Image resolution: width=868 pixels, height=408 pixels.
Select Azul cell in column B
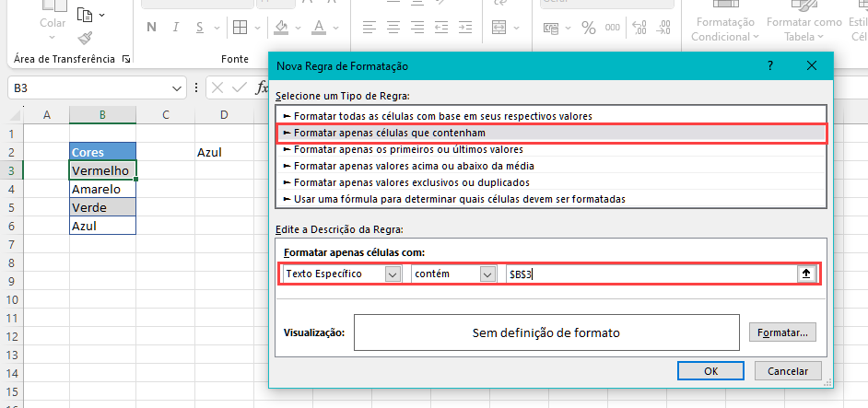[102, 226]
